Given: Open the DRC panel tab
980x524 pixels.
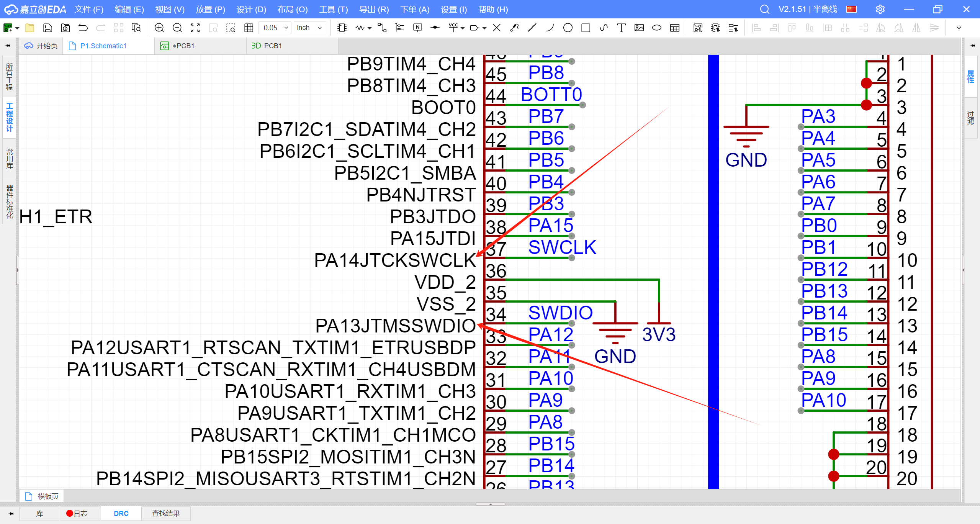Looking at the screenshot, I should [x=121, y=513].
